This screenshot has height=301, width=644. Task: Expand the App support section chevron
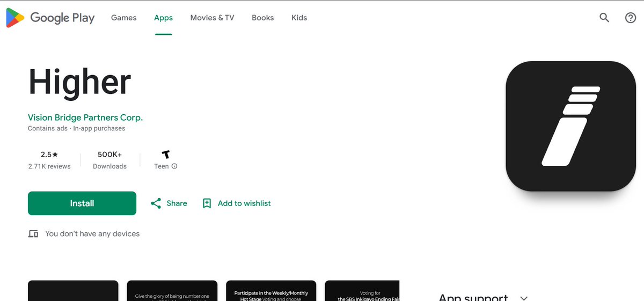[524, 298]
